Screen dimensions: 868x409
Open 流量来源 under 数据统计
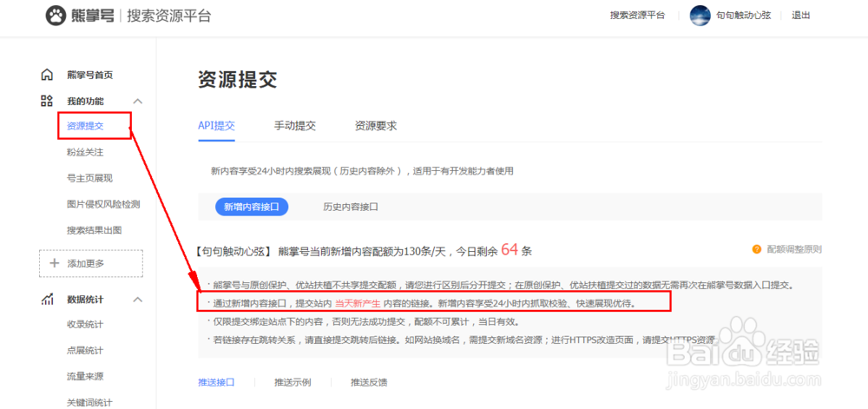(85, 376)
